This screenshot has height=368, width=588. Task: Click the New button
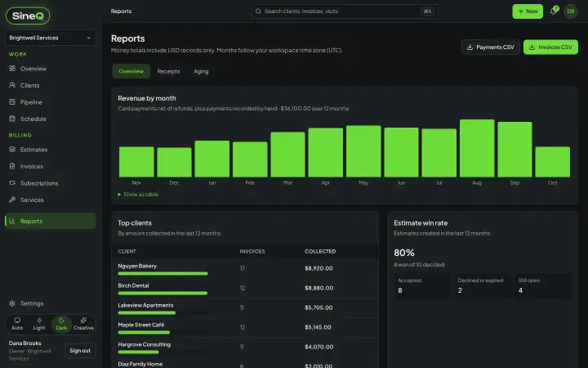[528, 11]
